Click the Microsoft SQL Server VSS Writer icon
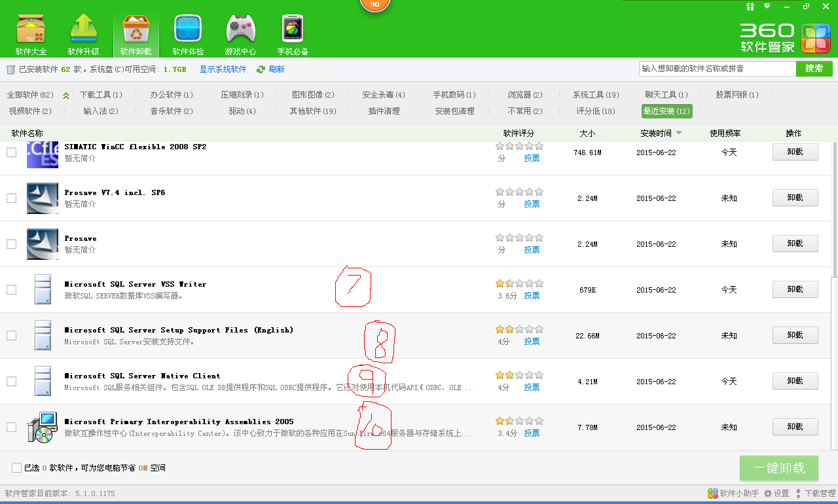Image resolution: width=838 pixels, height=504 pixels. click(x=43, y=289)
